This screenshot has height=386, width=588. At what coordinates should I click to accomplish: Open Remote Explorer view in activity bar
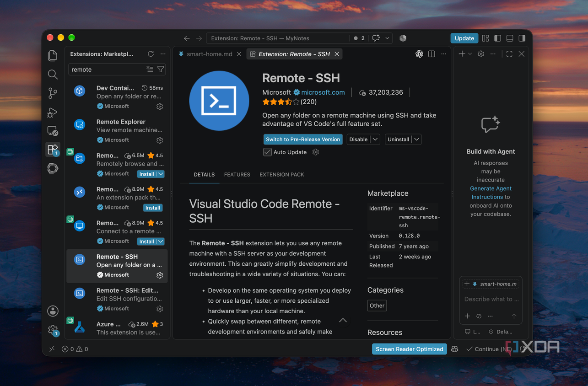pos(53,131)
